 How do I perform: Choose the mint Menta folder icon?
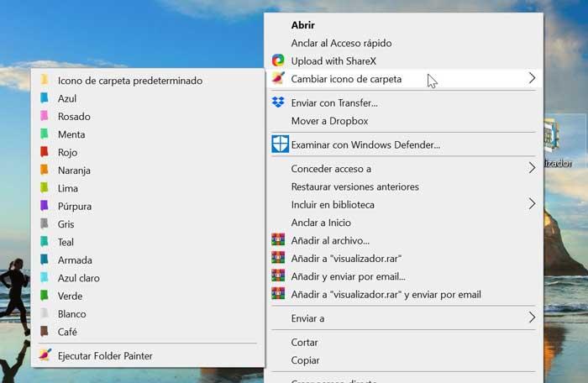45,134
